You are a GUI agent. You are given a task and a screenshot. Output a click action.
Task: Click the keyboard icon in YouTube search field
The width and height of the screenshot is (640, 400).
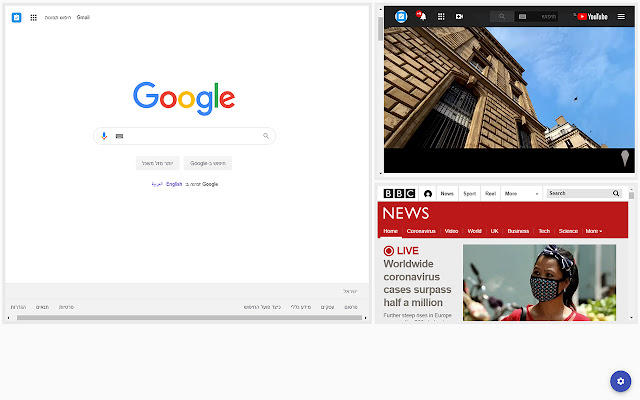click(522, 16)
